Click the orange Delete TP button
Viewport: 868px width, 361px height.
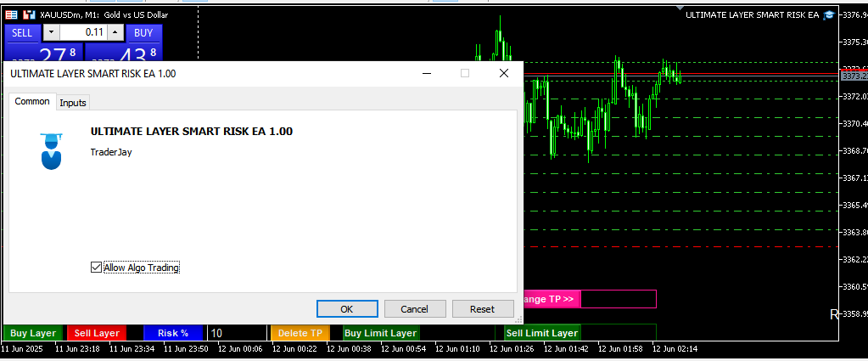tap(300, 333)
